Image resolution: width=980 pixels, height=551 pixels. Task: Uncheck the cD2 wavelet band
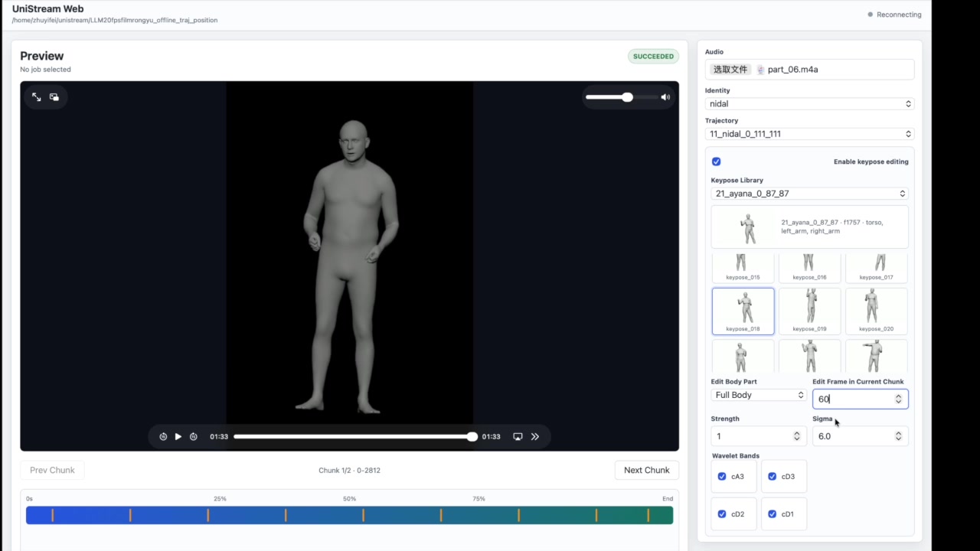722,514
